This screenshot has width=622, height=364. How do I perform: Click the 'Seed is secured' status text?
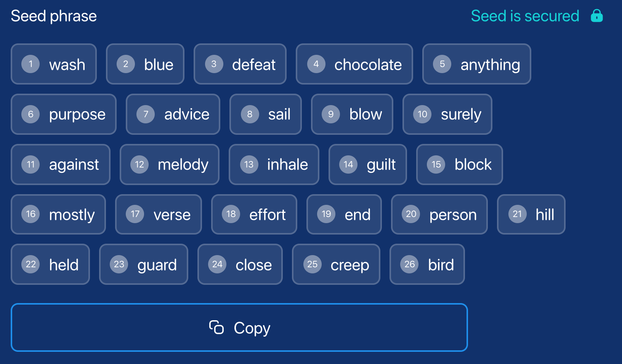(x=525, y=16)
